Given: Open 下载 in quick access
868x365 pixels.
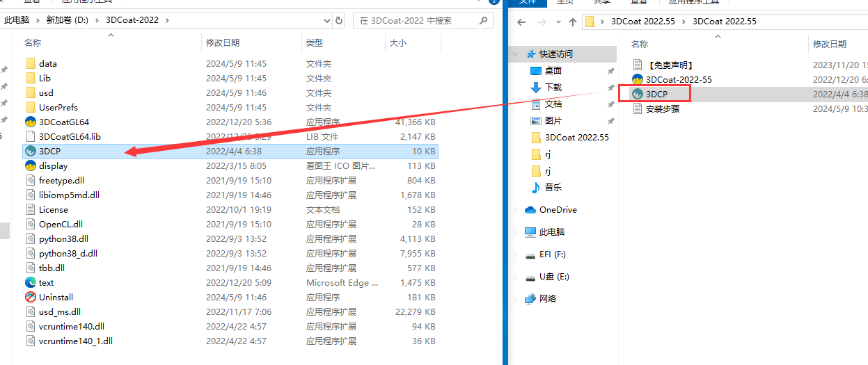Looking at the screenshot, I should (x=553, y=88).
